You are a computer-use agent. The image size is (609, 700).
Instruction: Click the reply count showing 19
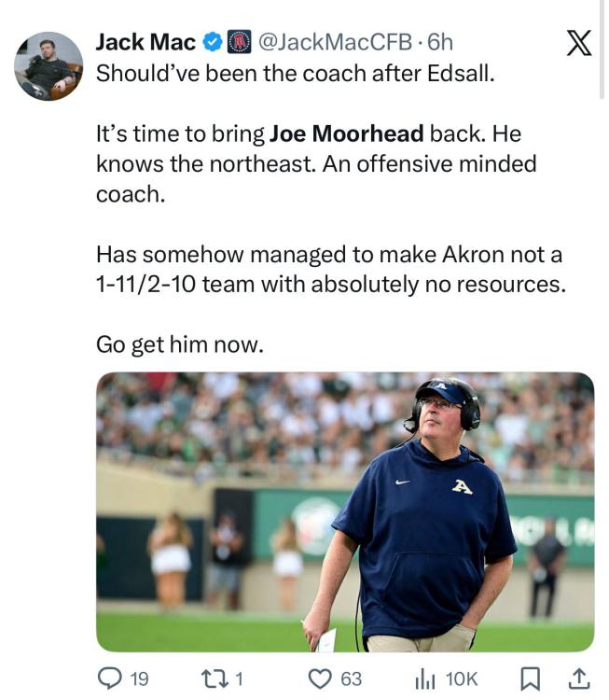138,679
